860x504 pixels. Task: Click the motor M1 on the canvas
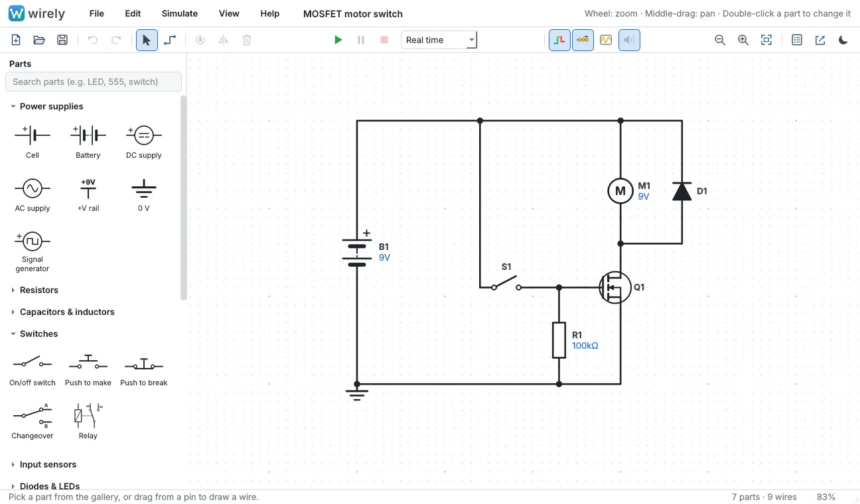coord(620,191)
